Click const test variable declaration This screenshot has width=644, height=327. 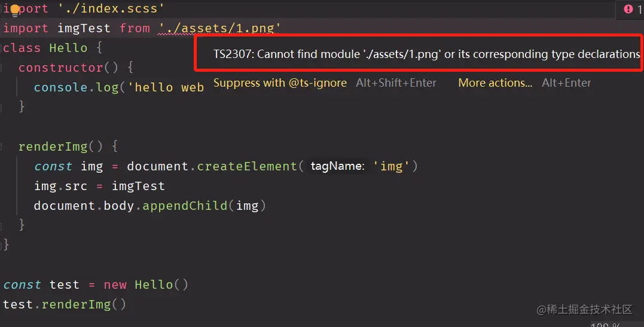(41, 285)
